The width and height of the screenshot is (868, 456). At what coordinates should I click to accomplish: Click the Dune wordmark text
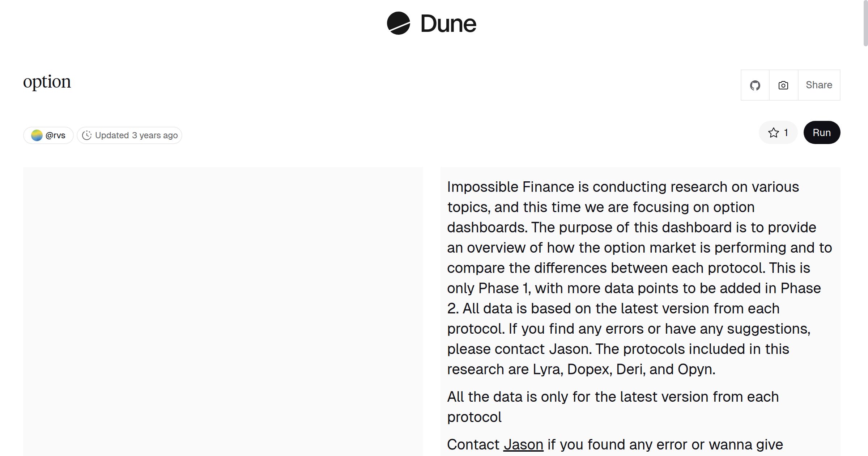448,24
